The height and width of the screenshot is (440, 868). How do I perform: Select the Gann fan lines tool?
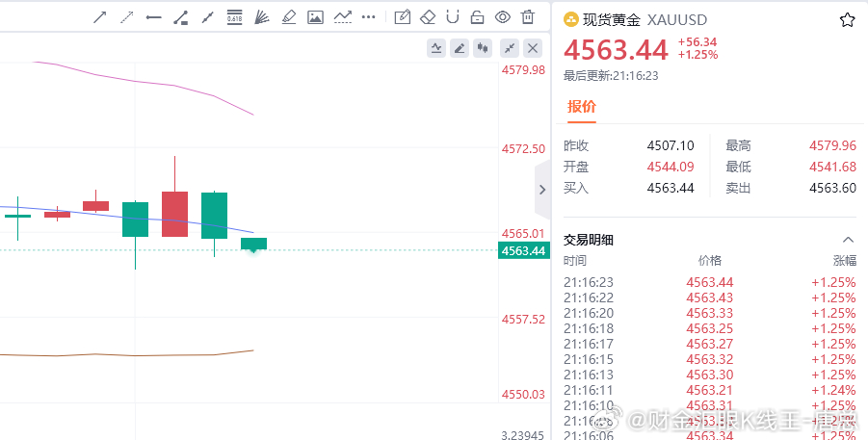coord(262,17)
